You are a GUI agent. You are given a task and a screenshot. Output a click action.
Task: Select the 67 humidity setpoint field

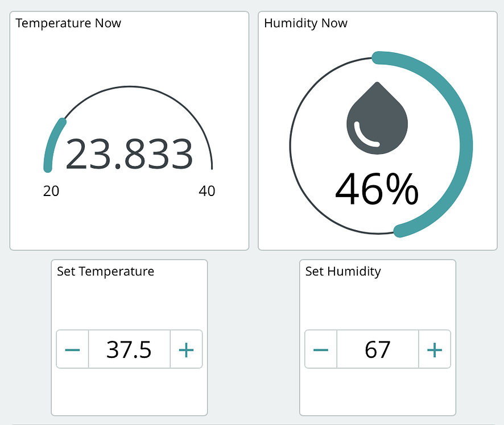click(x=378, y=349)
